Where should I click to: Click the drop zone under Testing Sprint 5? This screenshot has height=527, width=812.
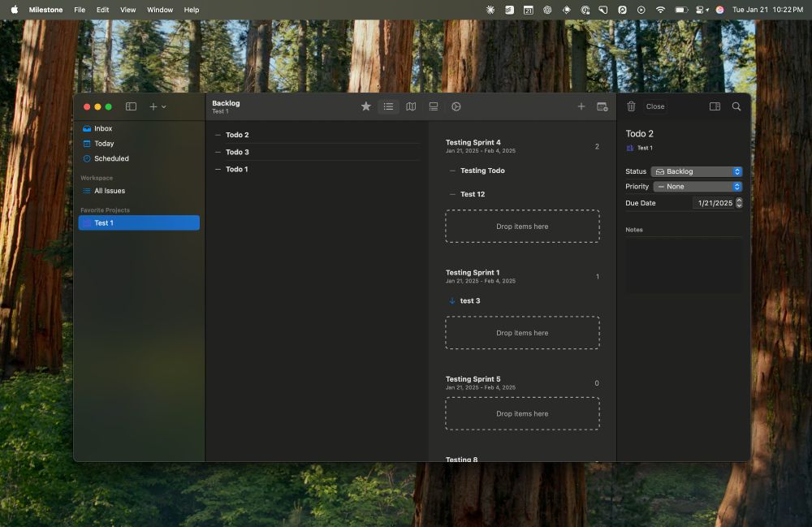pyautogui.click(x=522, y=413)
